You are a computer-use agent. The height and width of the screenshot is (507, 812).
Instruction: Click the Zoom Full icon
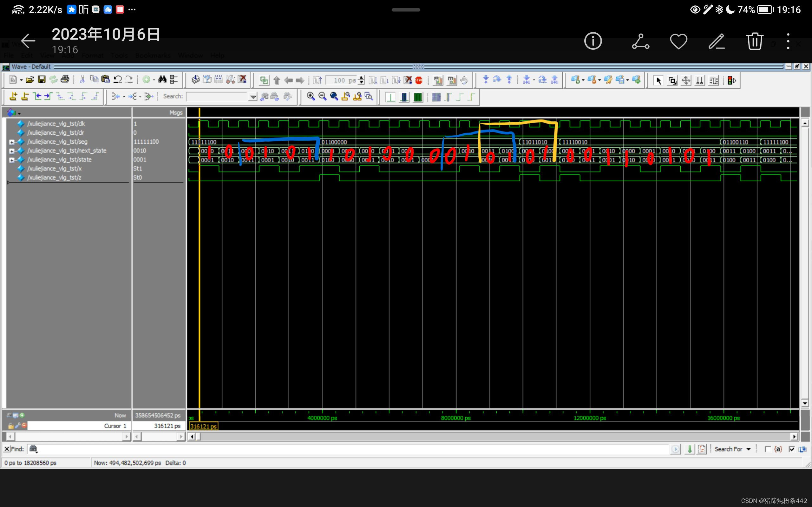(334, 97)
